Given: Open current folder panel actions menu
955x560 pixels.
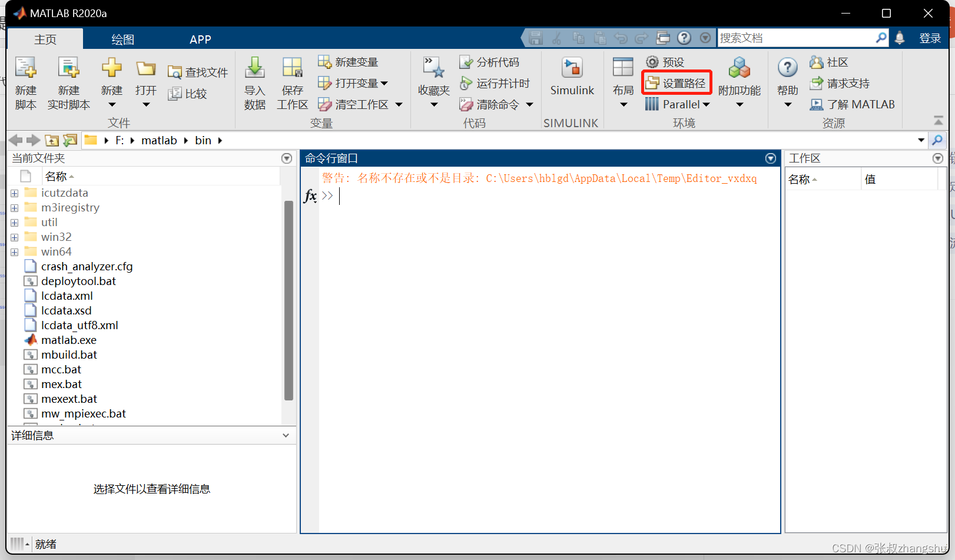Looking at the screenshot, I should coord(287,158).
